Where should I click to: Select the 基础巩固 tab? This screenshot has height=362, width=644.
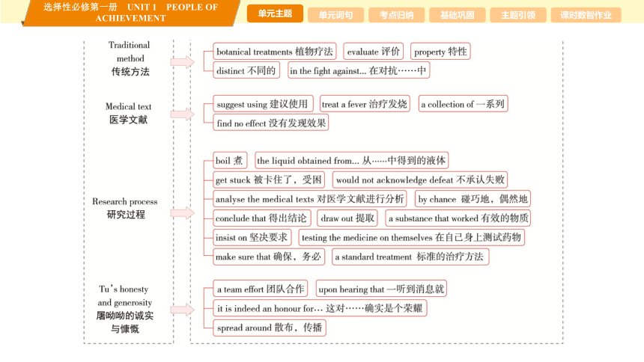457,15
